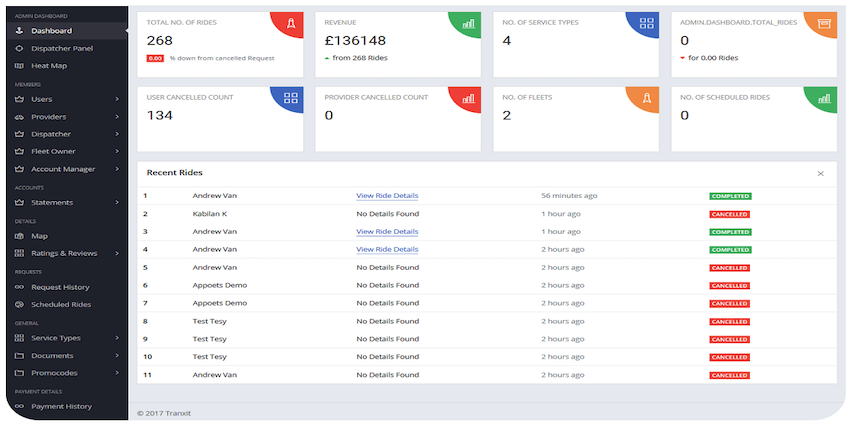Close the Recent Rides panel
850x425 pixels.
(x=821, y=173)
